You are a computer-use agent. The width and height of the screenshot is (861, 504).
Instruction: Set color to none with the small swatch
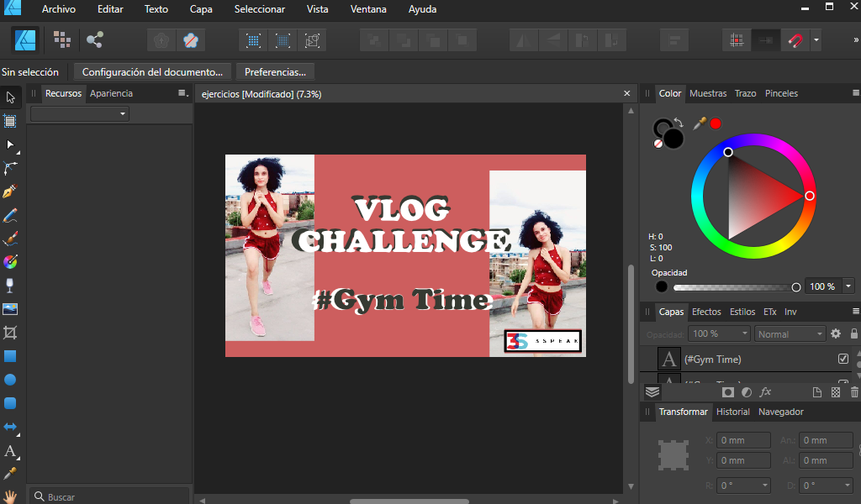(x=658, y=144)
